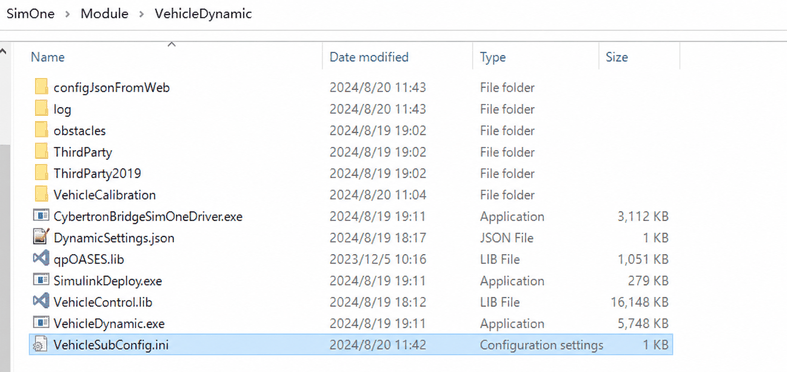The width and height of the screenshot is (787, 372).
Task: Select VehicleDynamic.exe file name
Action: click(x=109, y=323)
